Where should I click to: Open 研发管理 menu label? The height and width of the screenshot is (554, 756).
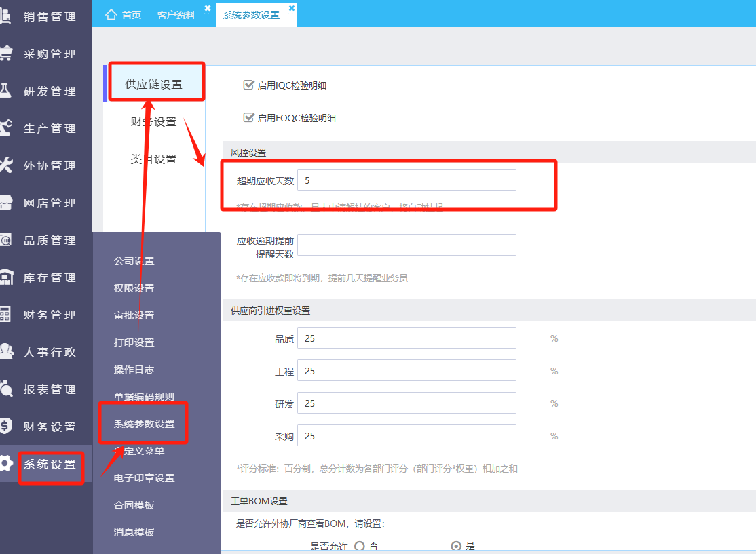click(x=50, y=91)
